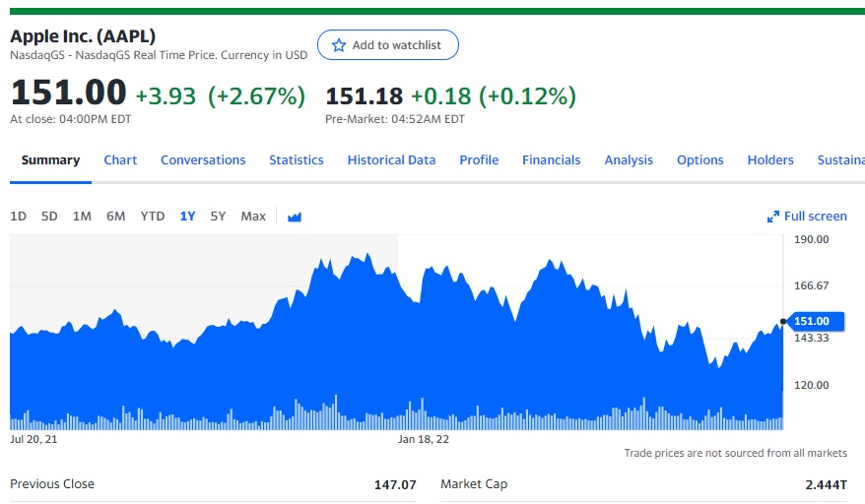Open the Financials tab
This screenshot has height=504, width=865.
tap(552, 159)
